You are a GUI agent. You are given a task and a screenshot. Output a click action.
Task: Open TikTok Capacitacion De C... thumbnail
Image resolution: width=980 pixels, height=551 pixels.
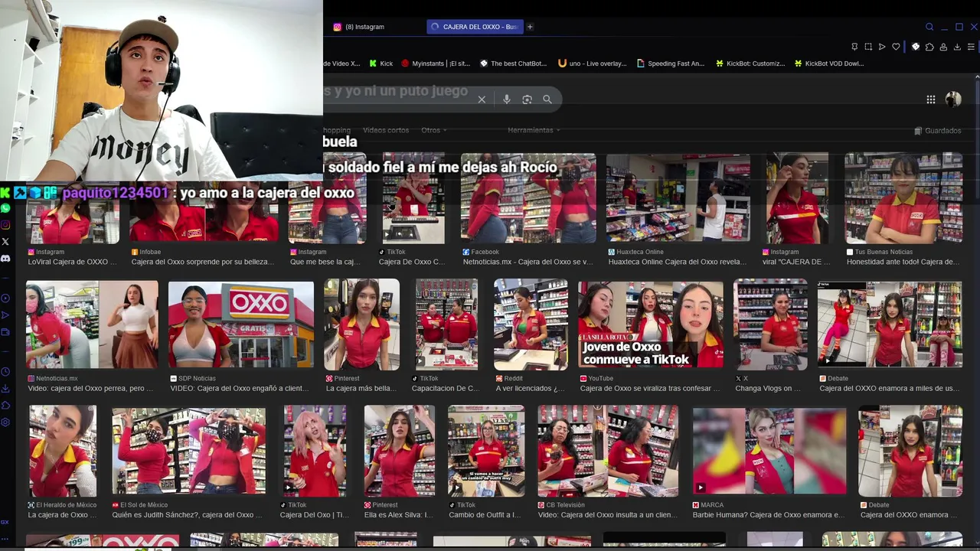[x=446, y=324]
